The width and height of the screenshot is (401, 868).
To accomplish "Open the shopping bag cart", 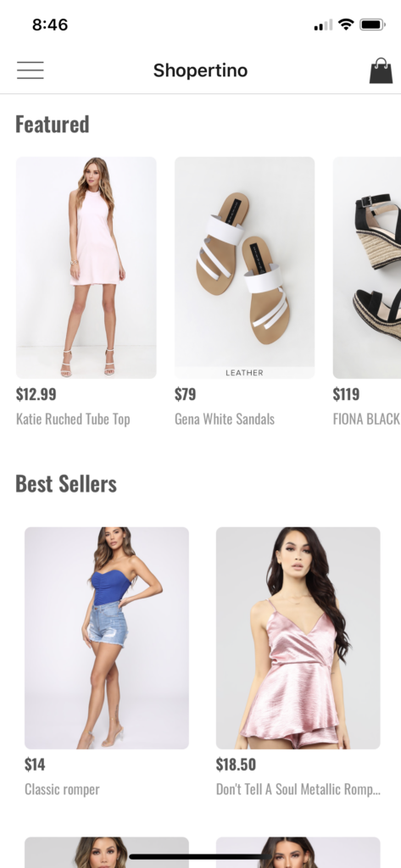I will click(381, 71).
